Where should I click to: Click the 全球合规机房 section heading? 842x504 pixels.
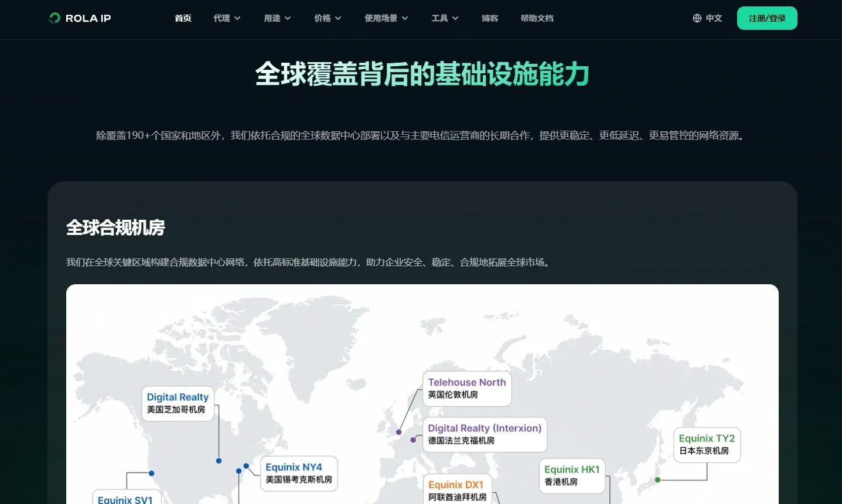(115, 227)
